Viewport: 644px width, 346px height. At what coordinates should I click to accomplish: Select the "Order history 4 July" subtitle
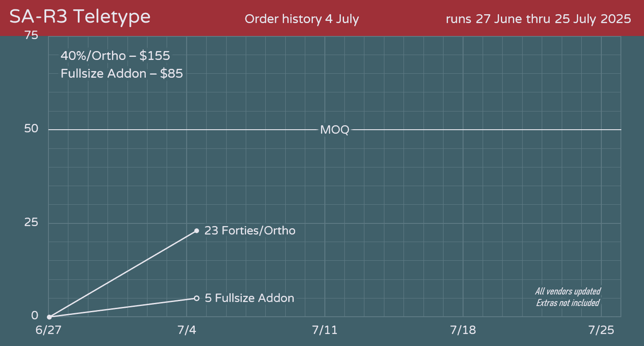(x=302, y=19)
